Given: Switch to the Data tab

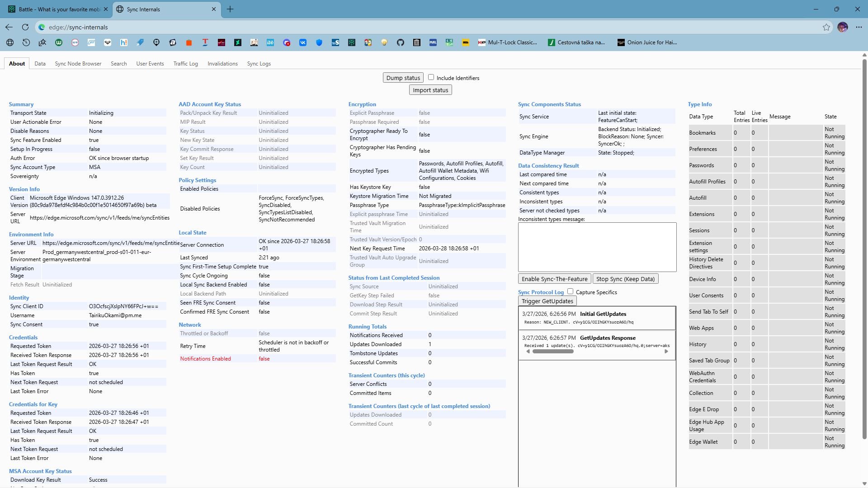Looking at the screenshot, I should (x=40, y=64).
